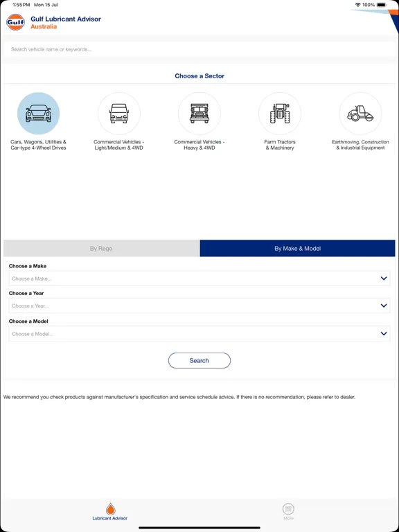The image size is (399, 532).
Task: Select the light/medium commercial van icon
Action: tap(118, 114)
